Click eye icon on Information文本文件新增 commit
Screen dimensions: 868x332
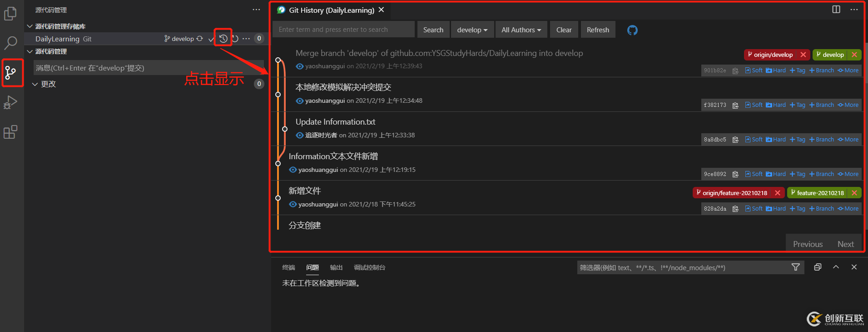click(x=293, y=170)
